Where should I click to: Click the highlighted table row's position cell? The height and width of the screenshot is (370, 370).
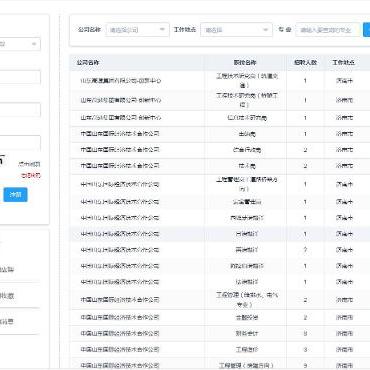coord(245,234)
